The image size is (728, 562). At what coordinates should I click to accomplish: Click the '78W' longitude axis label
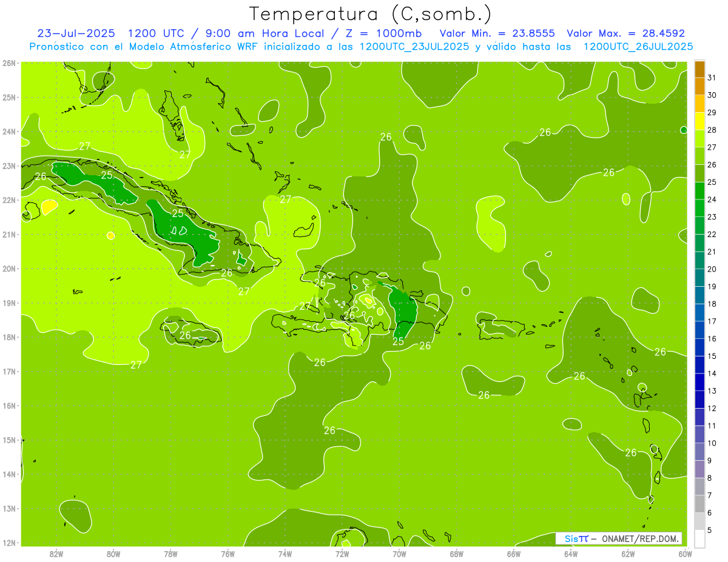(170, 554)
